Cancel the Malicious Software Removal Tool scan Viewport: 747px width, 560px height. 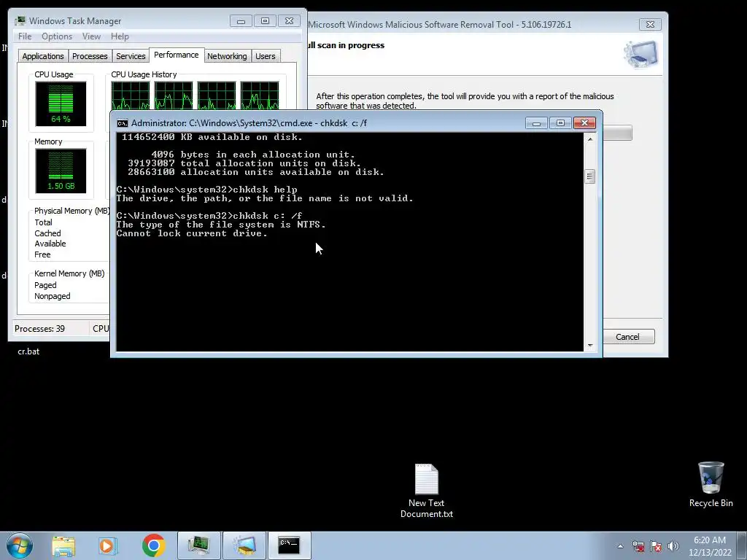(627, 337)
